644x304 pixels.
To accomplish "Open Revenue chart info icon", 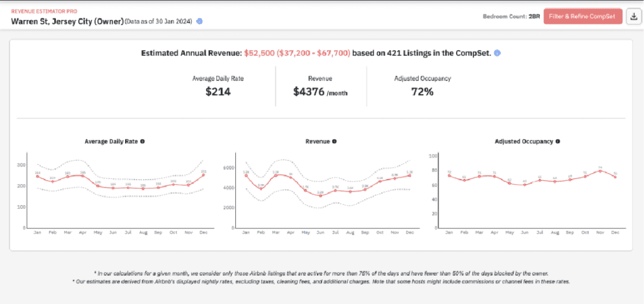I will pyautogui.click(x=334, y=141).
